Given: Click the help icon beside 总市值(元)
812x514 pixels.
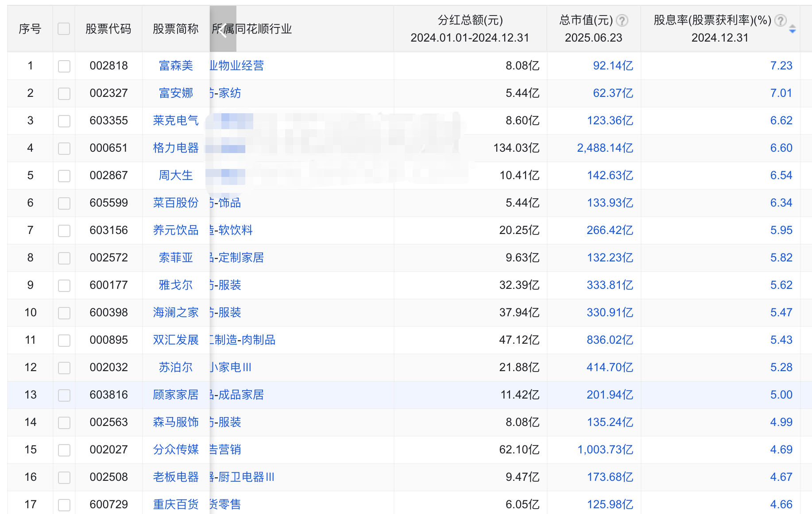Looking at the screenshot, I should click(x=622, y=20).
